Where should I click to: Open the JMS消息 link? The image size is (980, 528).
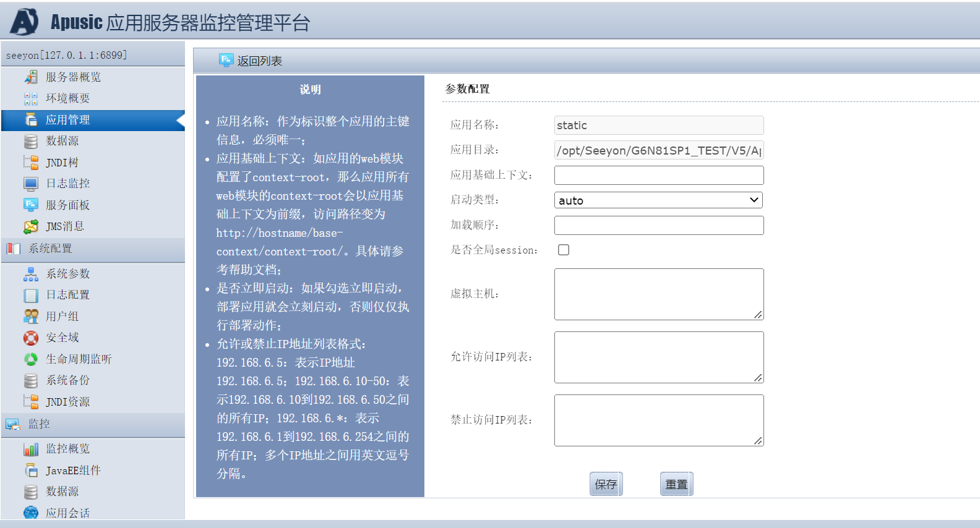coord(65,226)
